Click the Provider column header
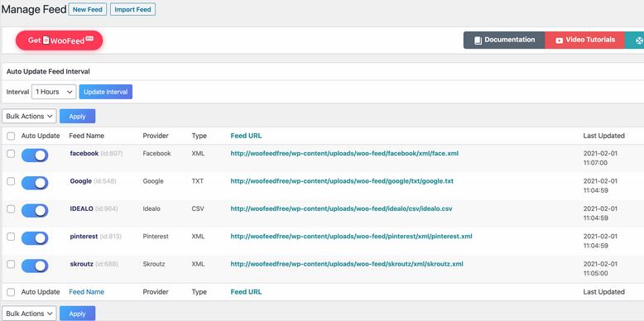Screen dimensions: 644x321 (x=156, y=136)
